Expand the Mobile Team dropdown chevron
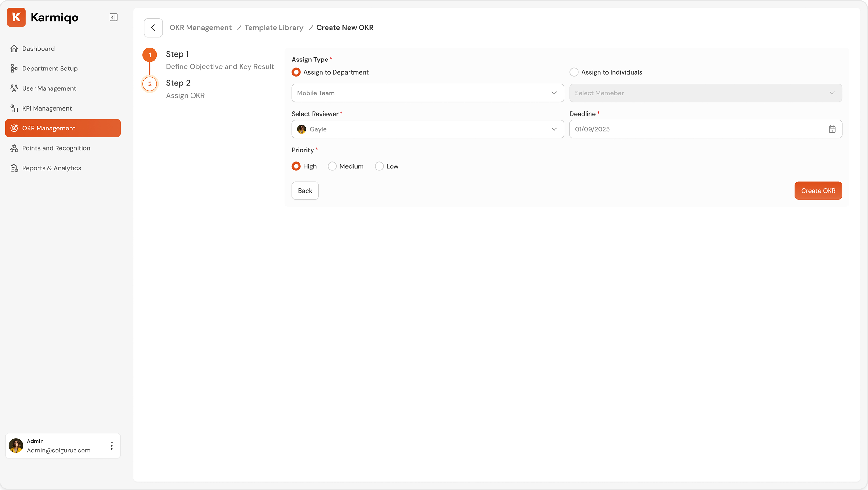Screen dimensions: 868x490 click(x=554, y=93)
